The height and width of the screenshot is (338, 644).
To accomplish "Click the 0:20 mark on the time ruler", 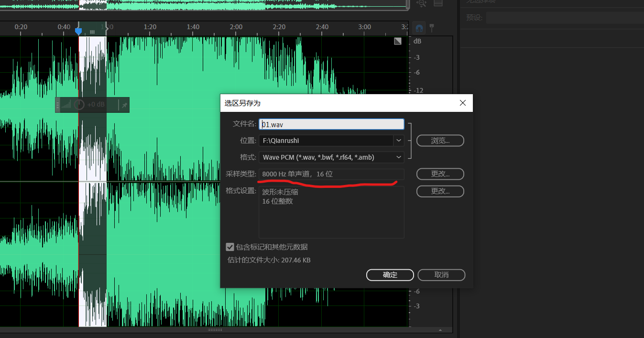I will click(21, 27).
